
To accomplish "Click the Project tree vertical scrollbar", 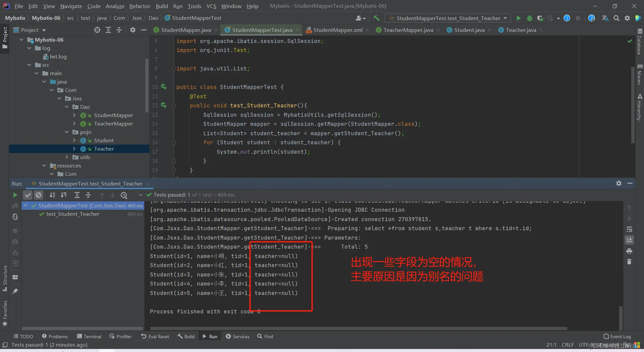I will 147,86.
